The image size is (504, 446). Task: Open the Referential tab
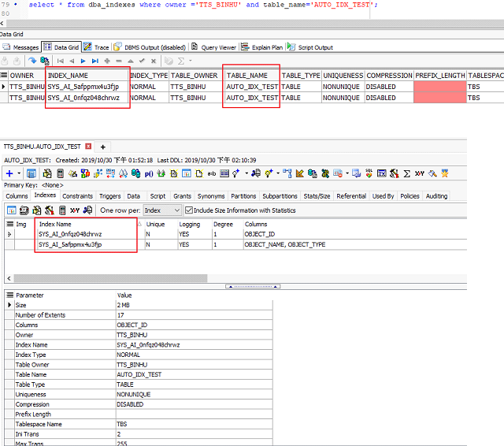click(x=351, y=196)
